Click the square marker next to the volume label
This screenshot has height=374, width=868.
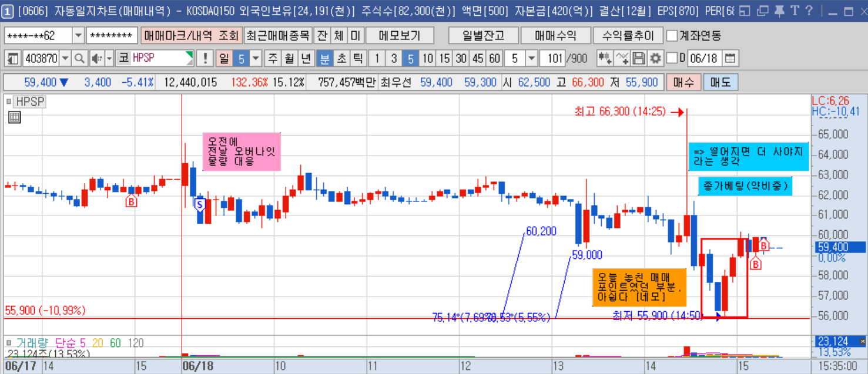point(9,342)
